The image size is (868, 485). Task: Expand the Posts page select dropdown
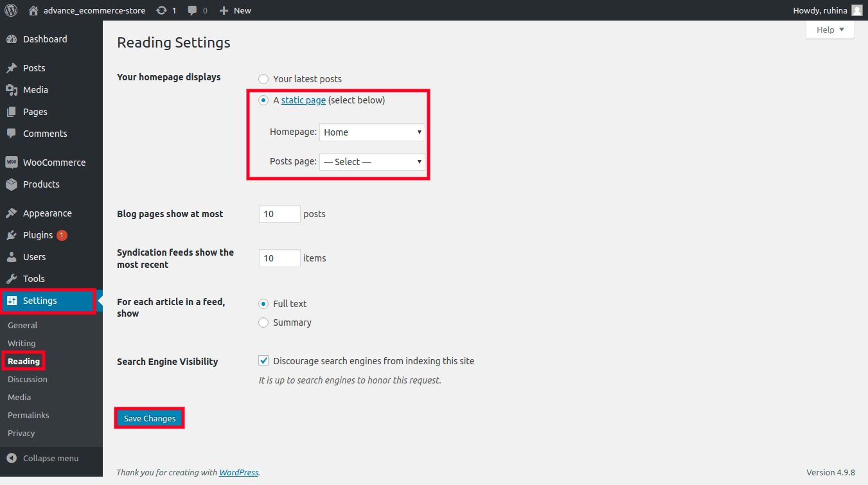[372, 162]
